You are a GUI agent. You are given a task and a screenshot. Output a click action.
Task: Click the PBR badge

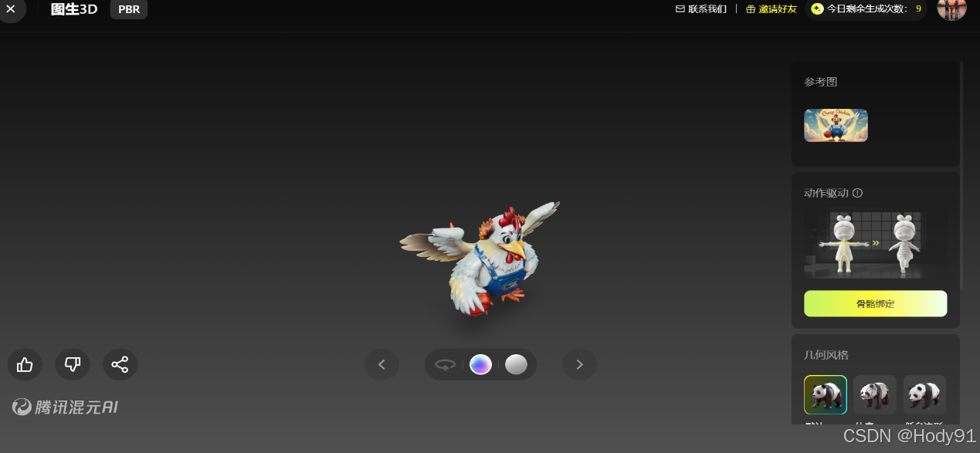point(129,9)
